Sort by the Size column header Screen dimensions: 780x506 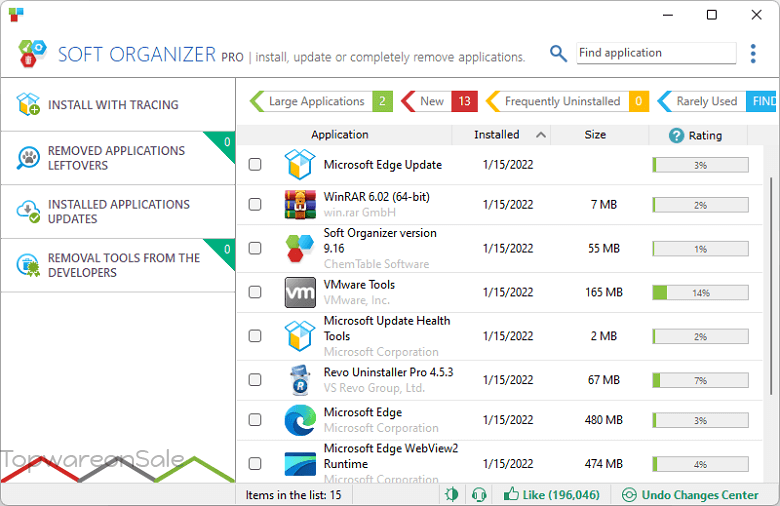click(599, 135)
